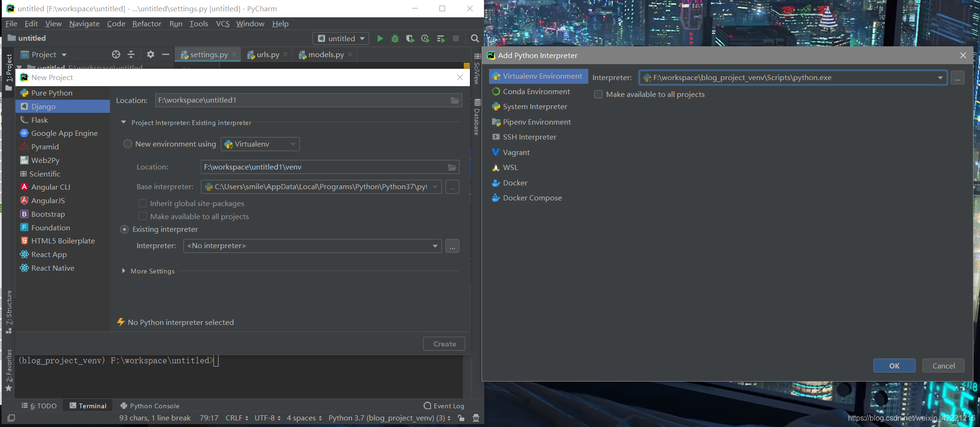Open the 6: TODO tool window
Viewport: 980px width, 427px height.
click(x=39, y=406)
